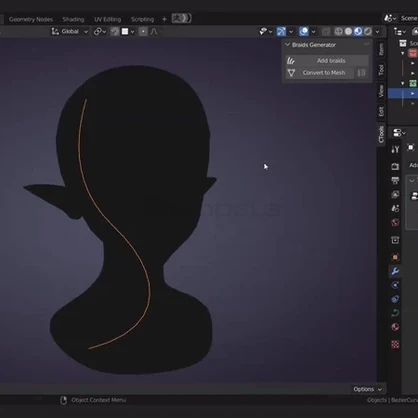This screenshot has height=418, width=418.
Task: Grab the Braids Generator panel drag handle
Action: tap(367, 44)
